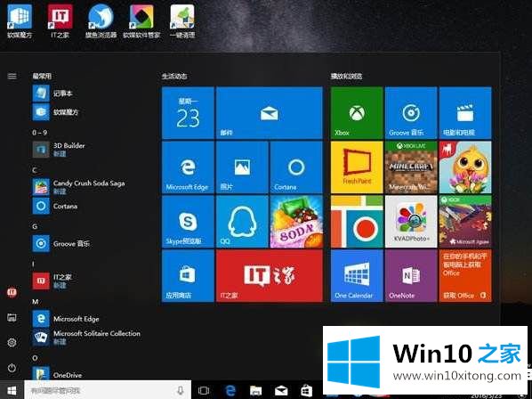The image size is (532, 399).
Task: Click the Power button in Start sidebar
Action: tap(12, 368)
